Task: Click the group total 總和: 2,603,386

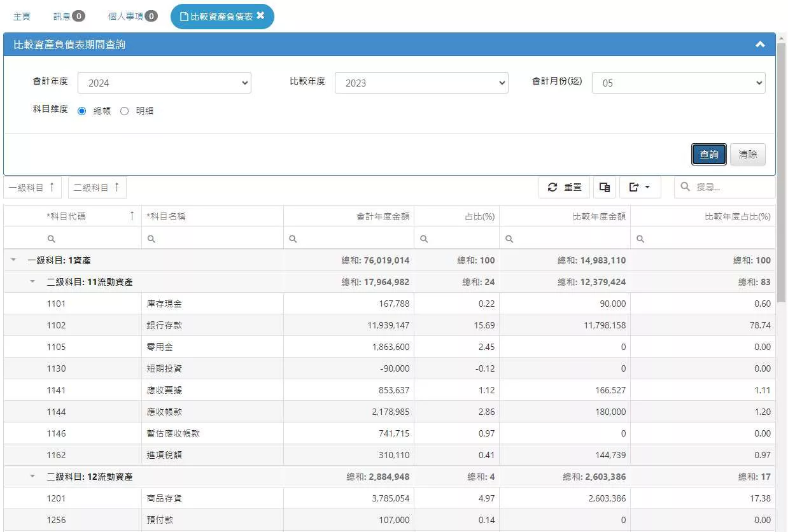Action: tap(595, 477)
